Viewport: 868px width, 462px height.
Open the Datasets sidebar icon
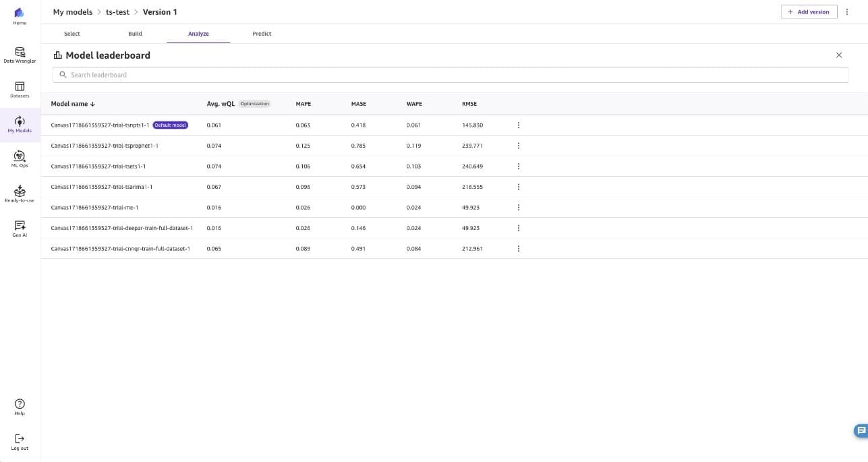point(20,86)
